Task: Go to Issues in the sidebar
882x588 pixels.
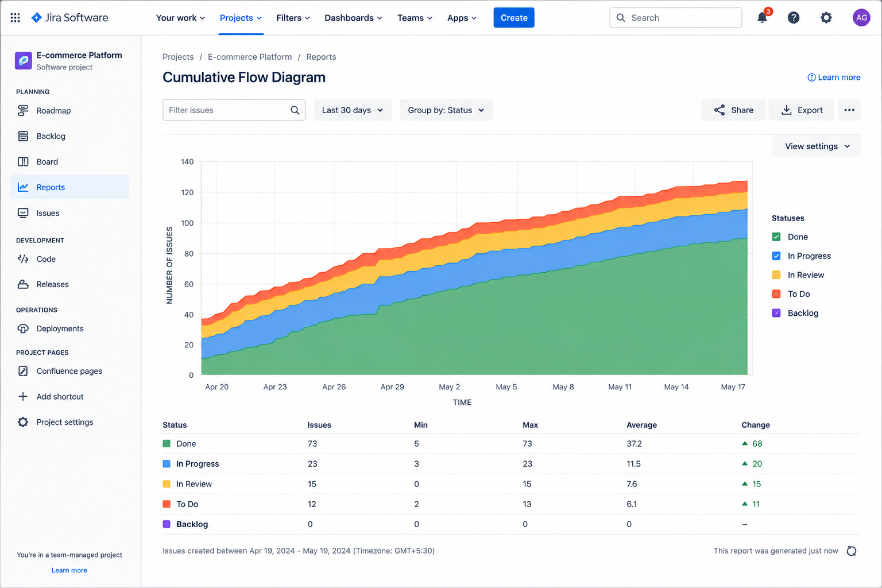Action: [x=69, y=213]
